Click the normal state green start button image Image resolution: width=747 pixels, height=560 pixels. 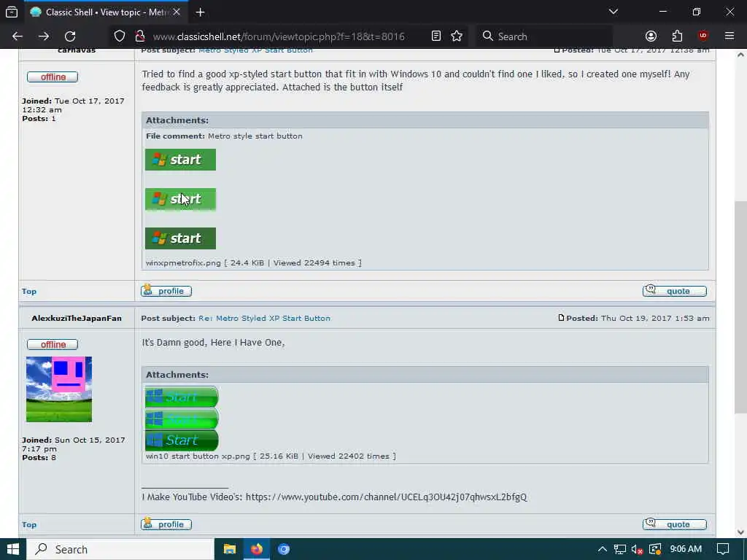(181, 160)
